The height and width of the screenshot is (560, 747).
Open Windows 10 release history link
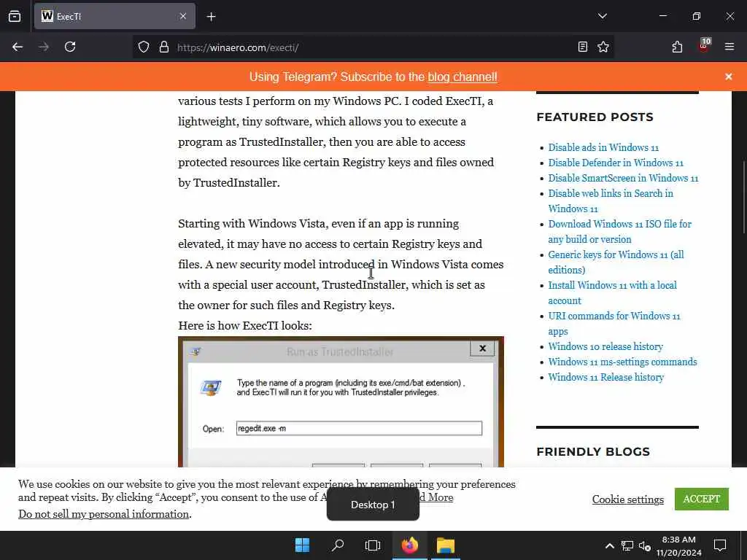coord(605,346)
